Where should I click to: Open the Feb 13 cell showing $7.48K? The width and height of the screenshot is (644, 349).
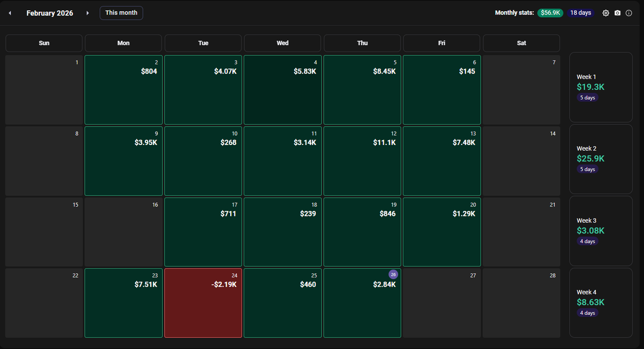442,161
